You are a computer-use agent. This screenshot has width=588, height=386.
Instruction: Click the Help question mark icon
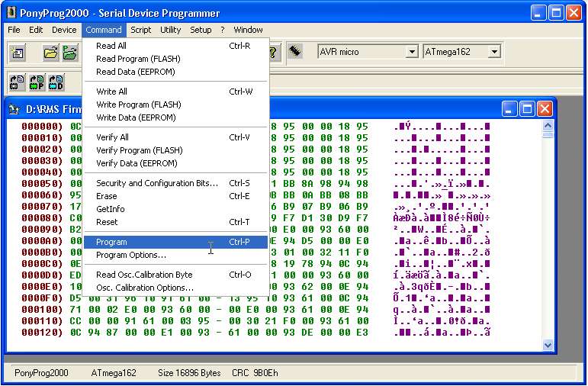(x=273, y=53)
